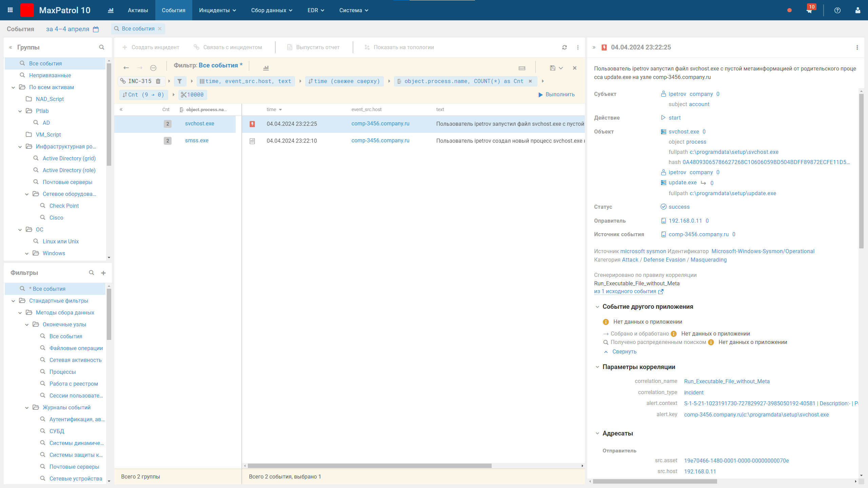Open link из 1 исходного события
The height and width of the screenshot is (488, 868).
coord(625,291)
